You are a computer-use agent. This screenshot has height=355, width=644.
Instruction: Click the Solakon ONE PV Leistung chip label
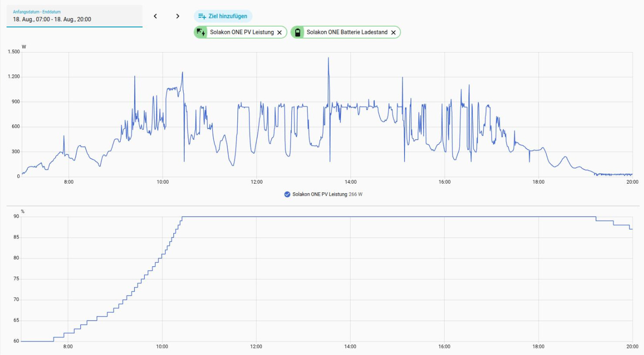coord(242,32)
